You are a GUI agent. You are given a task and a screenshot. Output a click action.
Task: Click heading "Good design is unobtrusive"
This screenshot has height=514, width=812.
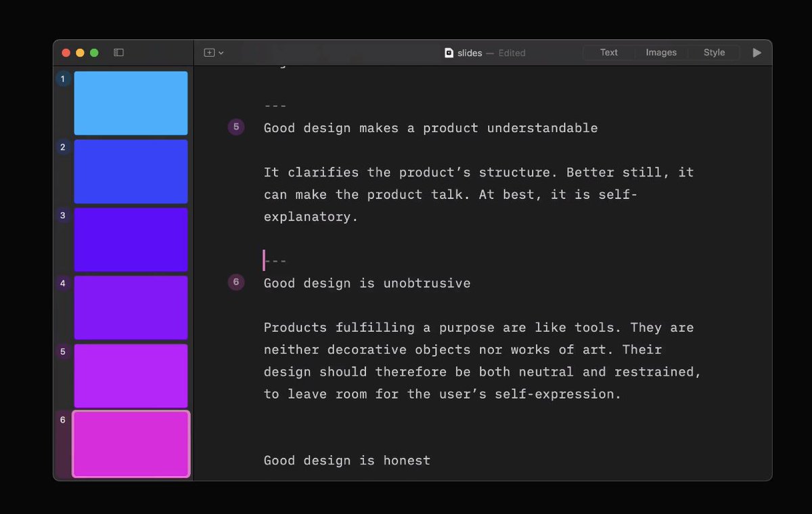[x=367, y=283]
